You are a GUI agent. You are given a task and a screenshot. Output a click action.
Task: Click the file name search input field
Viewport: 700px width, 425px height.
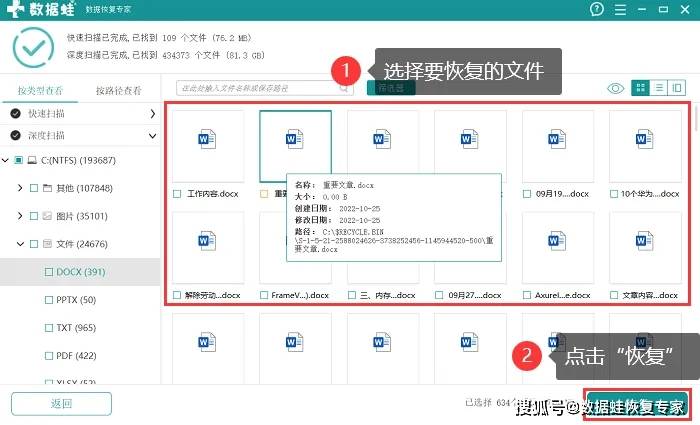coord(265,88)
